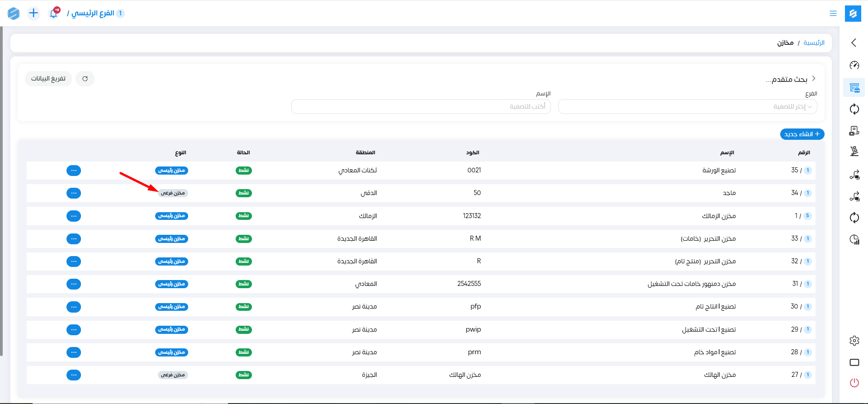
Task: Click the انشاء جديد button
Action: (802, 134)
